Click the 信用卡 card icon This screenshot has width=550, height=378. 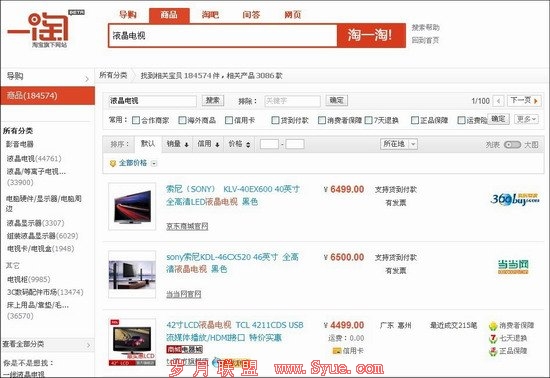(x=336, y=351)
